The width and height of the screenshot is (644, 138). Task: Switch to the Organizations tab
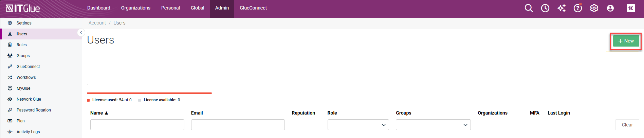(x=135, y=8)
